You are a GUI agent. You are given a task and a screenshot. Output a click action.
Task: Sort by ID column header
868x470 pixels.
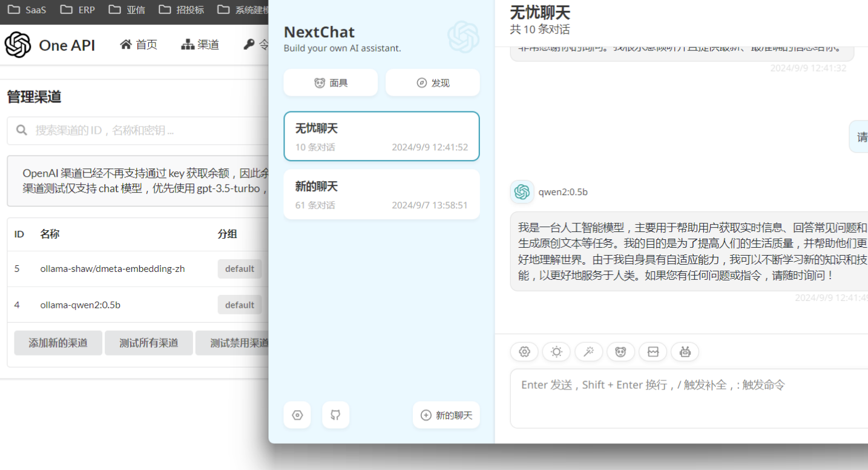19,234
